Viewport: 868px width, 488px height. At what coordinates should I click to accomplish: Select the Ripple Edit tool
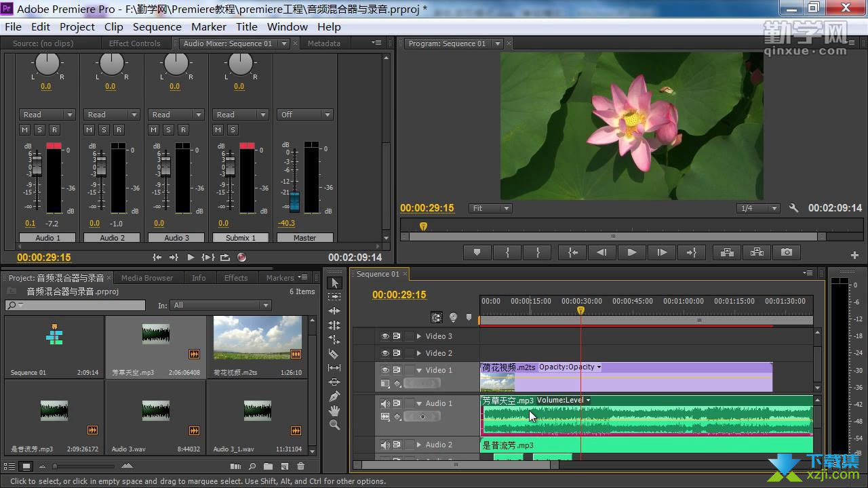[334, 311]
